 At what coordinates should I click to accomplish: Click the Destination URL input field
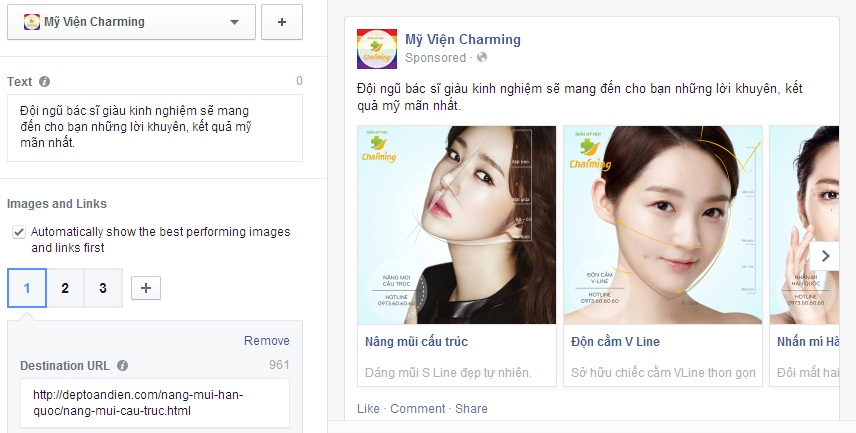click(x=154, y=403)
